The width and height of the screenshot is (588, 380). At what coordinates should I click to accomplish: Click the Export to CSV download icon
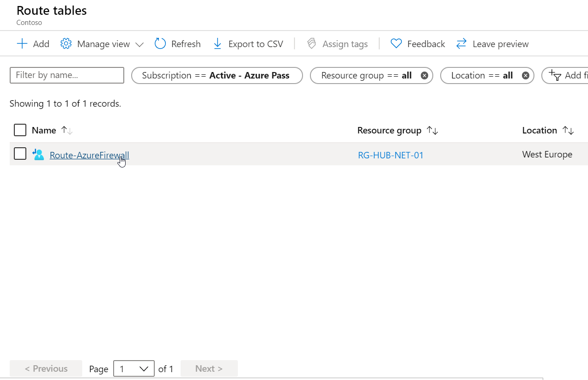(x=218, y=44)
